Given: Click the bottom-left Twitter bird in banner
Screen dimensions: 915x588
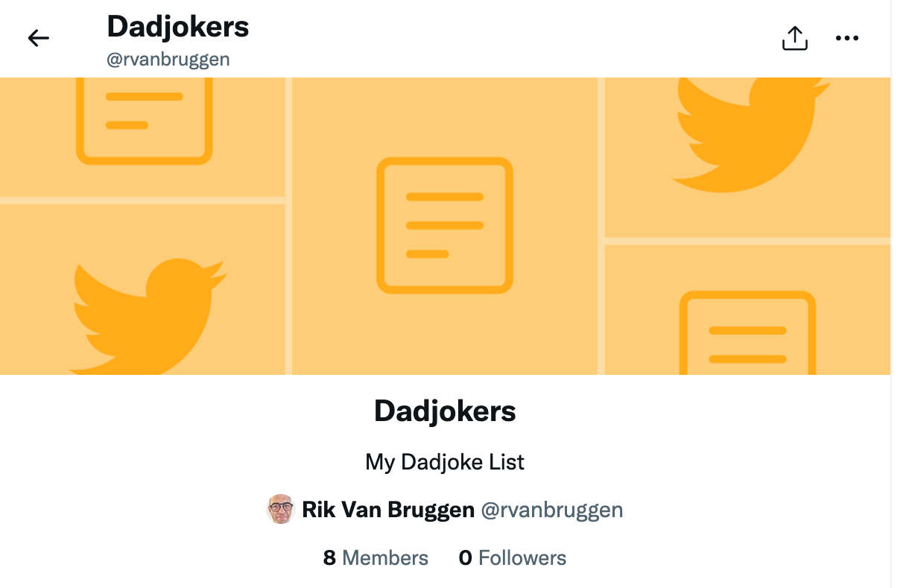Looking at the screenshot, I should [149, 316].
